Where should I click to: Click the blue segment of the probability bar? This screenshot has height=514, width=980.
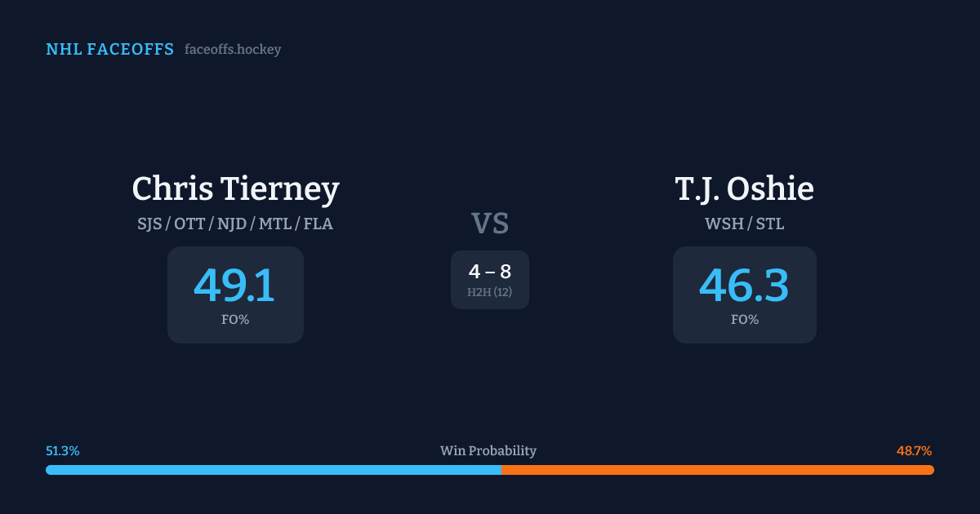(x=273, y=470)
